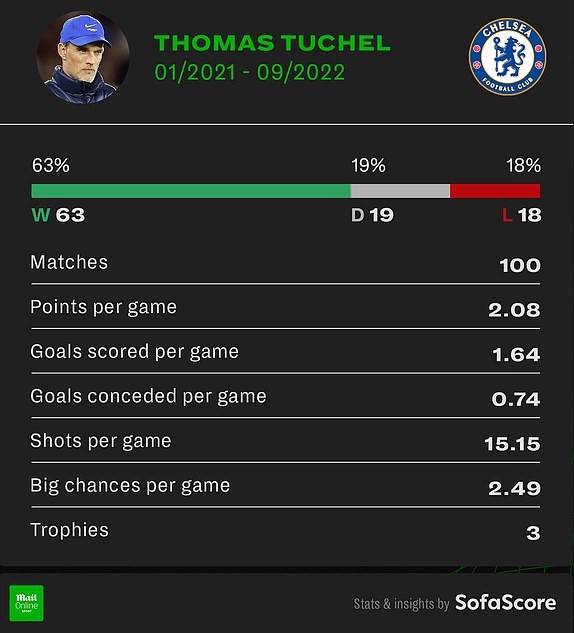
Task: Click the gray draws bar segment
Action: click(400, 191)
